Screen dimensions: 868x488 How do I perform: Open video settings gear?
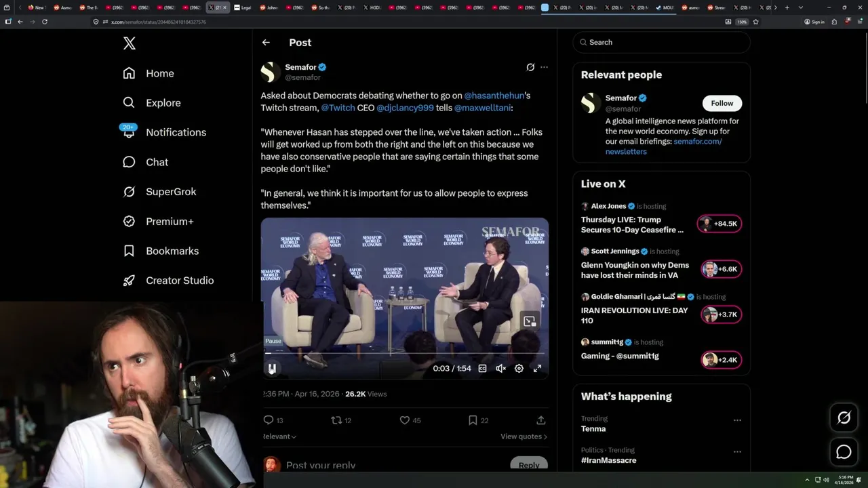pyautogui.click(x=519, y=369)
